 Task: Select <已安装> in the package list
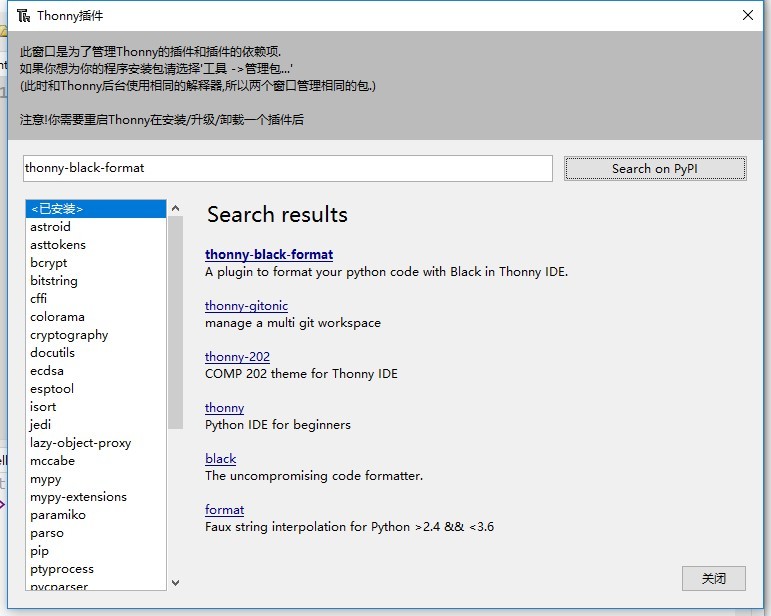tap(57, 209)
